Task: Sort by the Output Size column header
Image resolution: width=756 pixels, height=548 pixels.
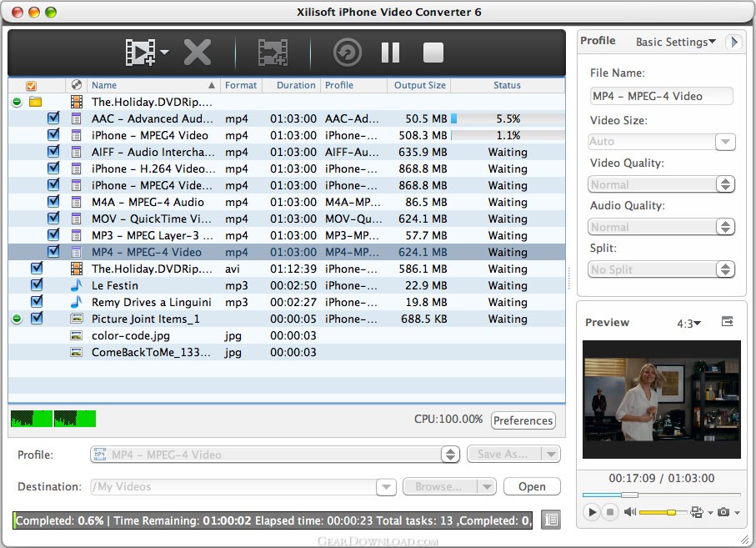Action: pos(419,85)
